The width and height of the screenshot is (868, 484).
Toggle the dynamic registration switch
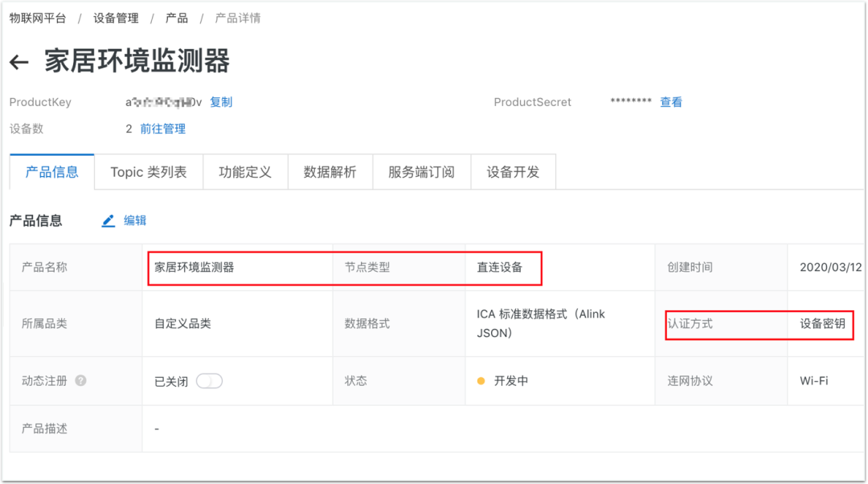click(209, 381)
